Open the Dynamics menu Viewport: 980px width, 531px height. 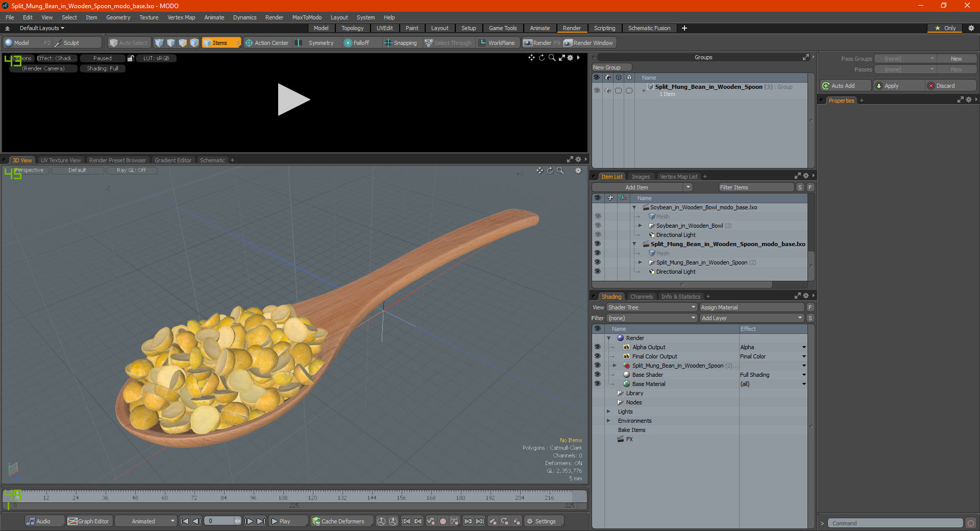coord(244,17)
